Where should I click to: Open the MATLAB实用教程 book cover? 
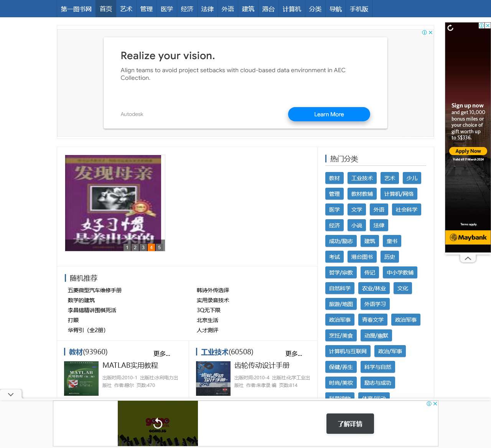81,379
